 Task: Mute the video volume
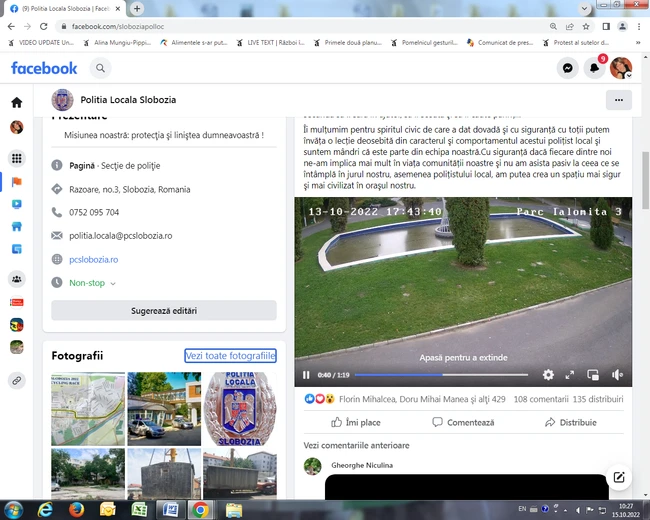coord(617,375)
